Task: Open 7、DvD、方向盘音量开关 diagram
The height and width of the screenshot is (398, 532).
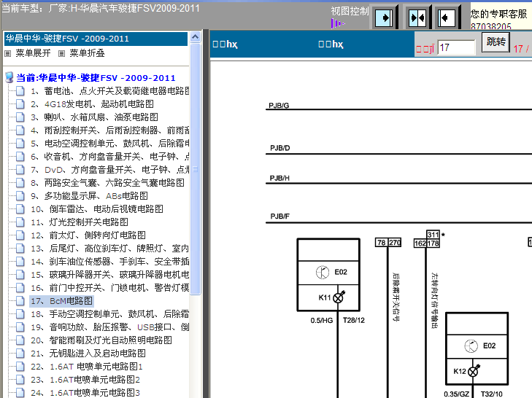Action: (110, 170)
